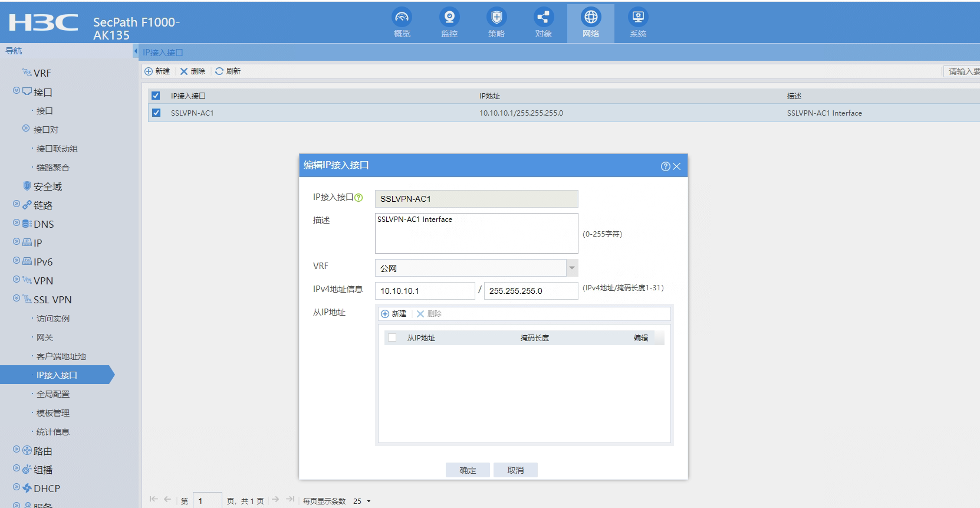Select IP接入接口 in the navigation

point(57,375)
